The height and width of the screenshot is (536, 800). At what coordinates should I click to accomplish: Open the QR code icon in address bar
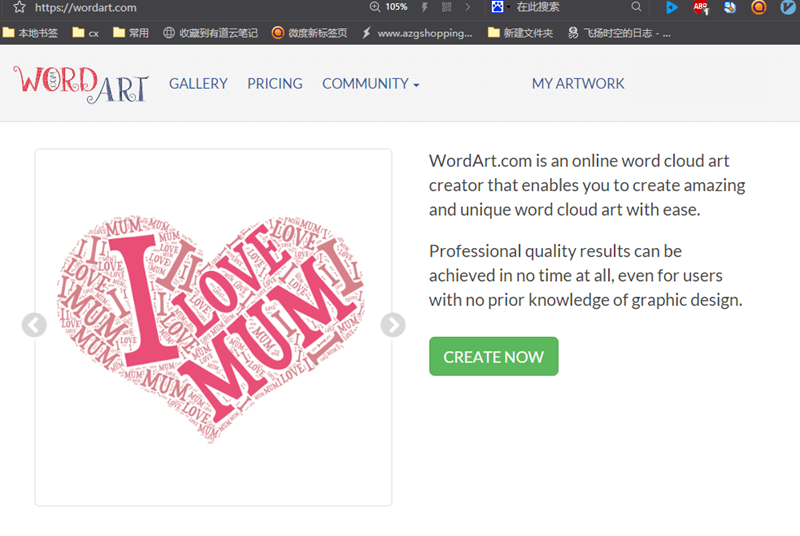[x=446, y=7]
